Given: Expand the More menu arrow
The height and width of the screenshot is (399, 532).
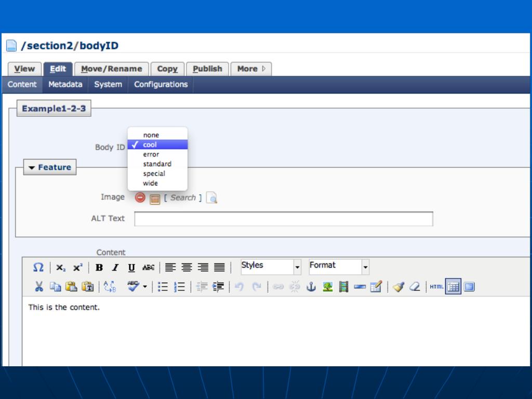Looking at the screenshot, I should click(263, 69).
